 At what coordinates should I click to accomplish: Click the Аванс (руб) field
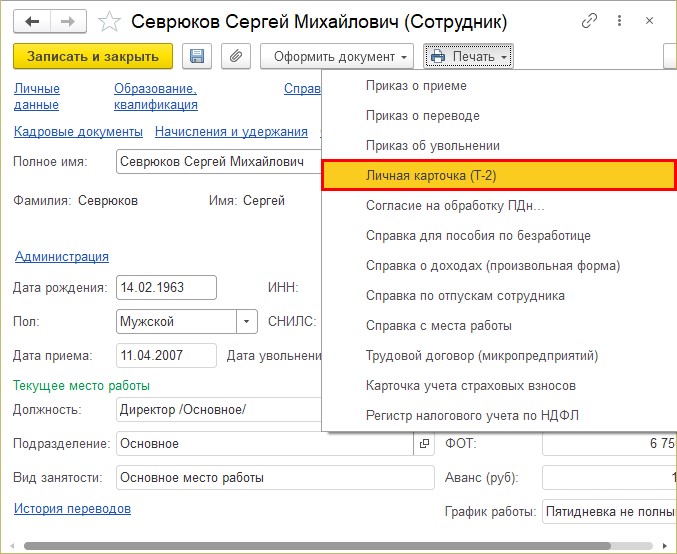[x=609, y=478]
